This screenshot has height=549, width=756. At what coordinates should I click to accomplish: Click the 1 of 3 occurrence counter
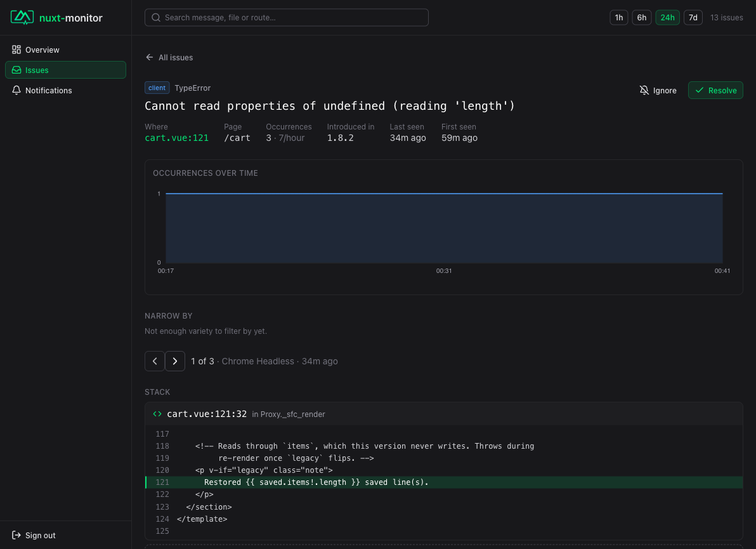click(x=202, y=361)
